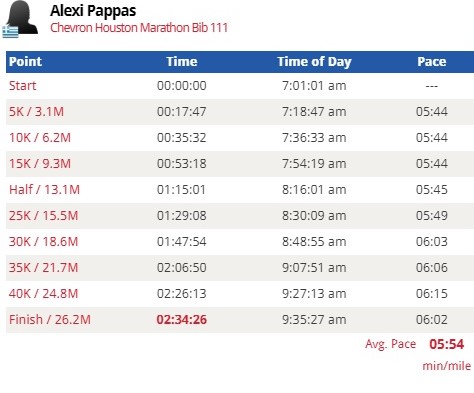Viewport: 474px width, 393px height.
Task: Select the 15K / 9.3M split
Action: pyautogui.click(x=40, y=164)
